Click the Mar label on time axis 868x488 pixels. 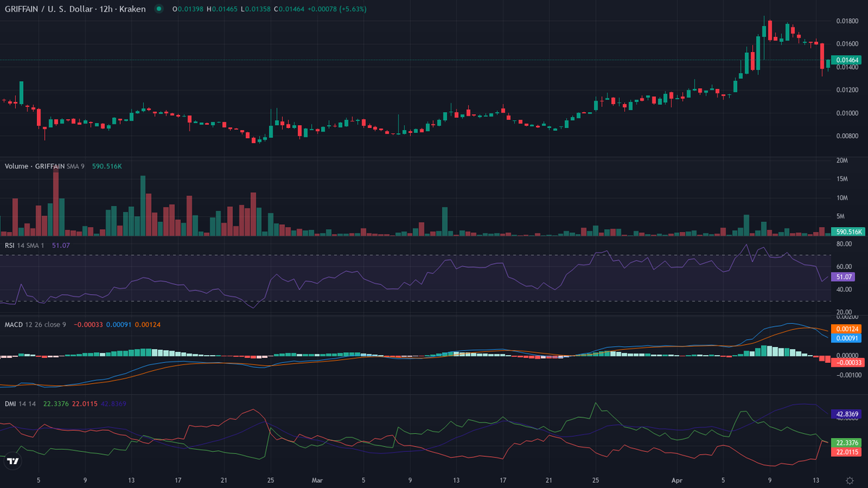(317, 479)
